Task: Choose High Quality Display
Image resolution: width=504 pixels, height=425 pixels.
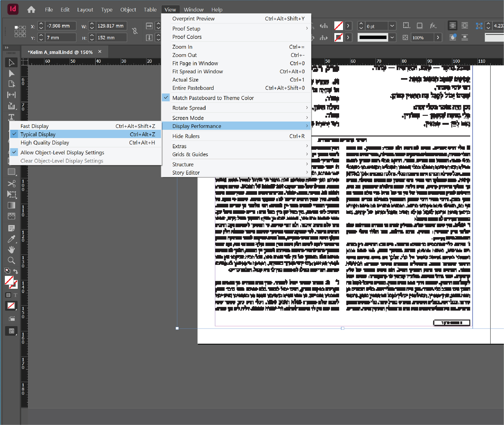Action: tap(45, 143)
